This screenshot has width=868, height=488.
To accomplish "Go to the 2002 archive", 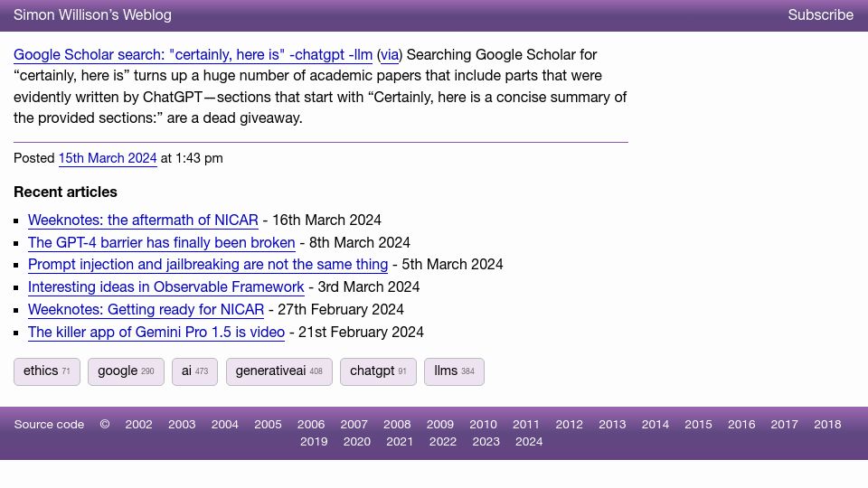I will pos(138,425).
